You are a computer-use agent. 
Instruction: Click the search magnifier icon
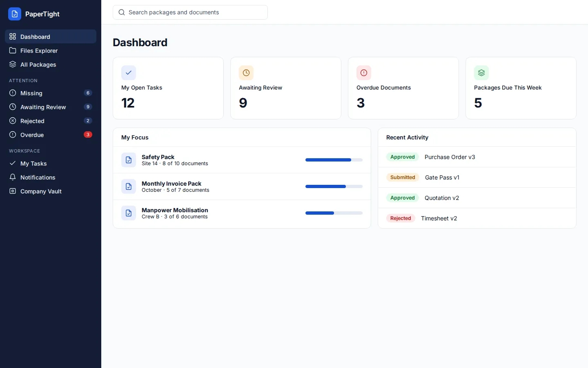(x=122, y=12)
